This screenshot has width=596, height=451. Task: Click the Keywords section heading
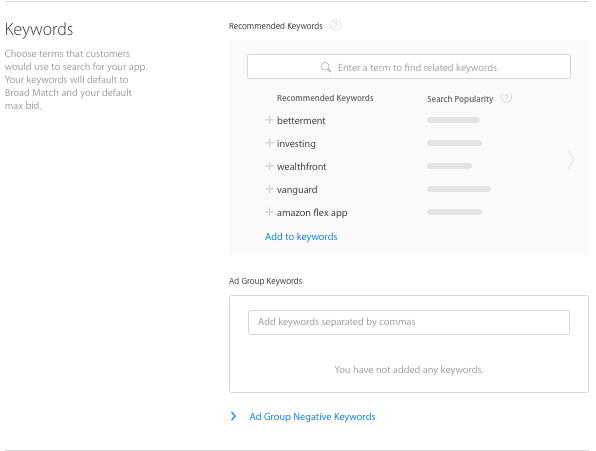pos(39,29)
